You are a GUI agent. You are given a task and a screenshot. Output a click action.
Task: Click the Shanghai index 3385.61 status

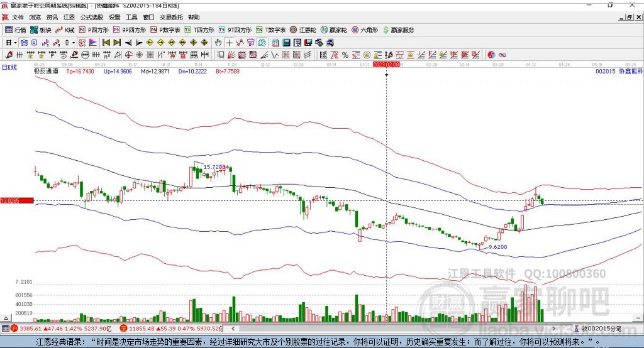30,329
